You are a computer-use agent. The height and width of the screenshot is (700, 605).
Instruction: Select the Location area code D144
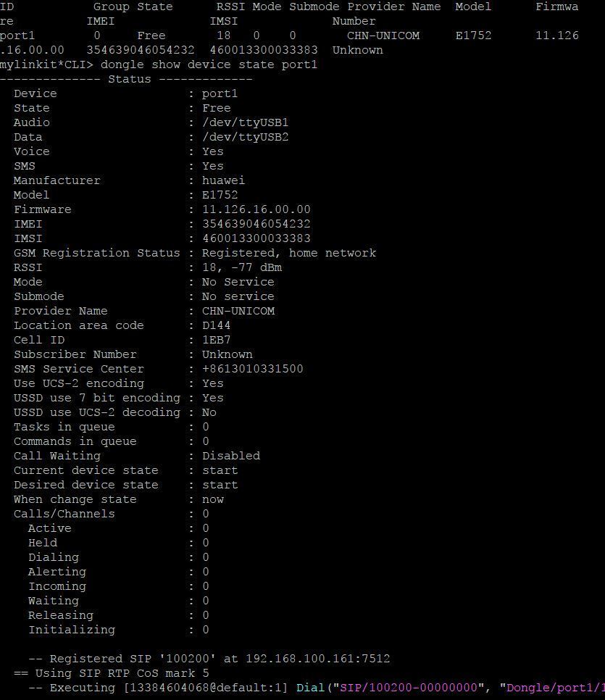[217, 325]
